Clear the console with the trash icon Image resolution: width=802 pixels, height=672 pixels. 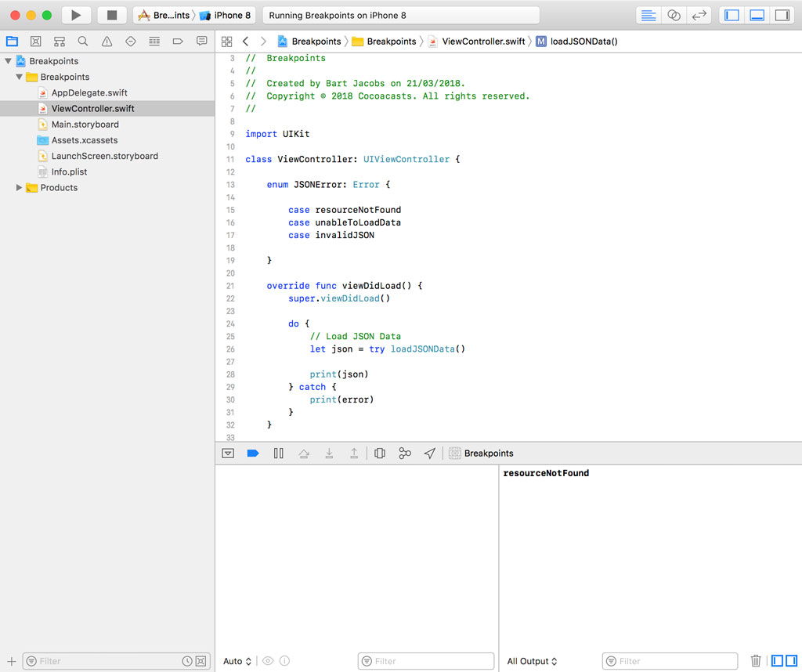756,660
